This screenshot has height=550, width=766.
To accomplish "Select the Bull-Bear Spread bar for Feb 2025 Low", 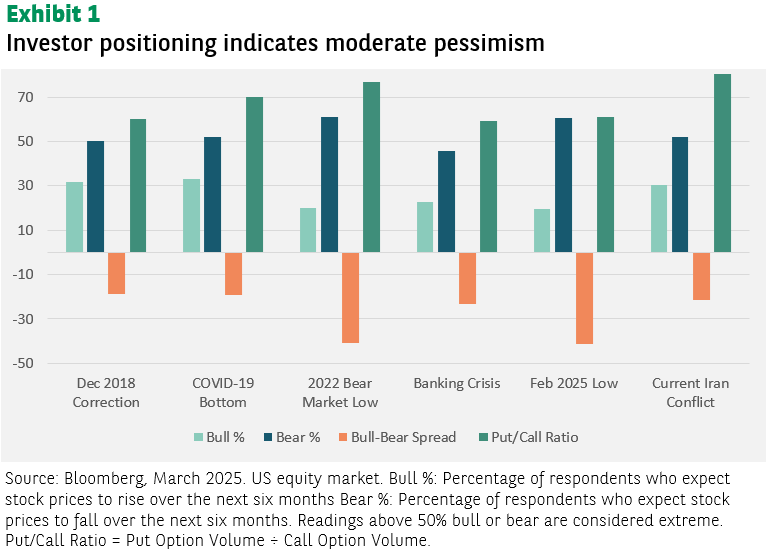I will [584, 298].
